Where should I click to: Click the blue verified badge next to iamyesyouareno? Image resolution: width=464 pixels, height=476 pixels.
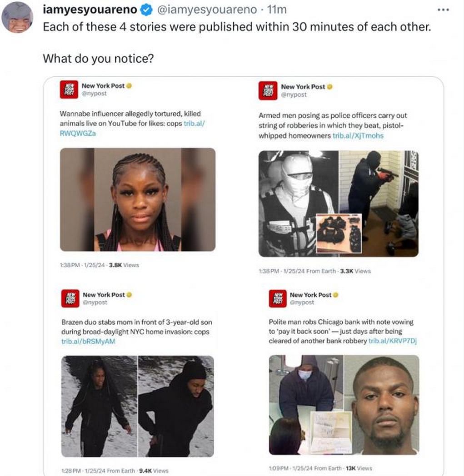[x=147, y=10]
